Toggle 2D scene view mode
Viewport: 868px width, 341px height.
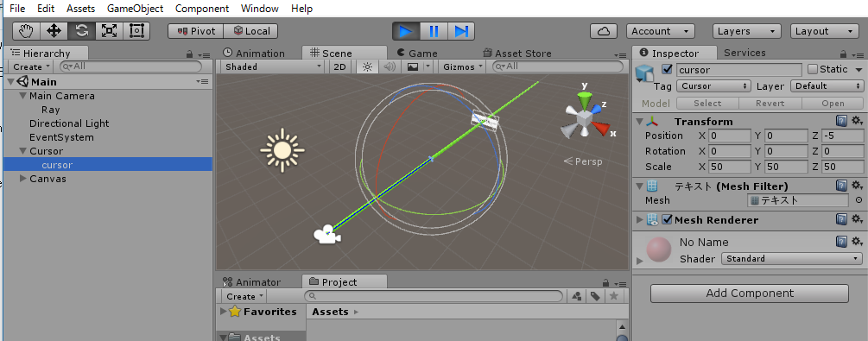pyautogui.click(x=340, y=66)
